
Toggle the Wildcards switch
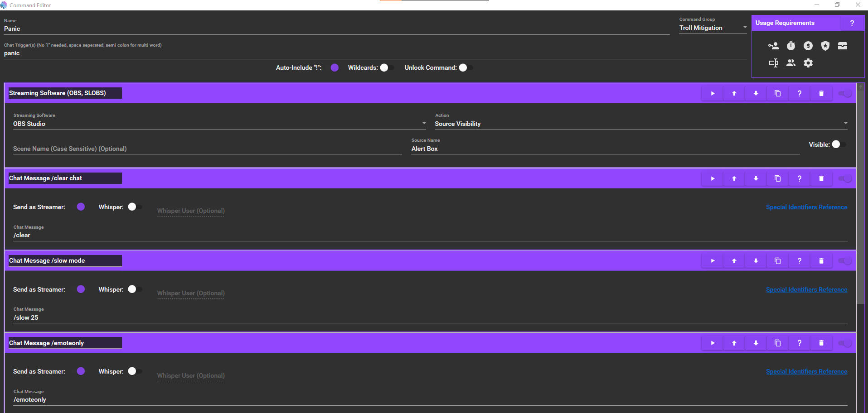(x=387, y=67)
